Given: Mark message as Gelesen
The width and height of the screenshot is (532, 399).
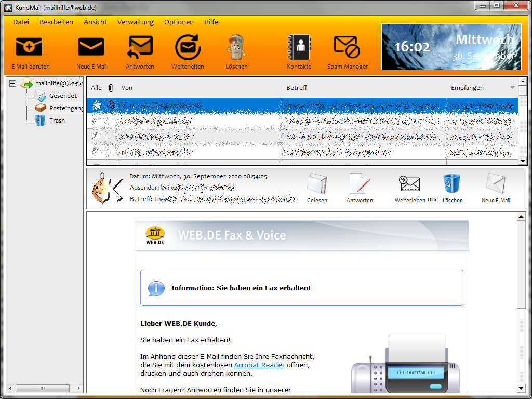Looking at the screenshot, I should (x=317, y=185).
